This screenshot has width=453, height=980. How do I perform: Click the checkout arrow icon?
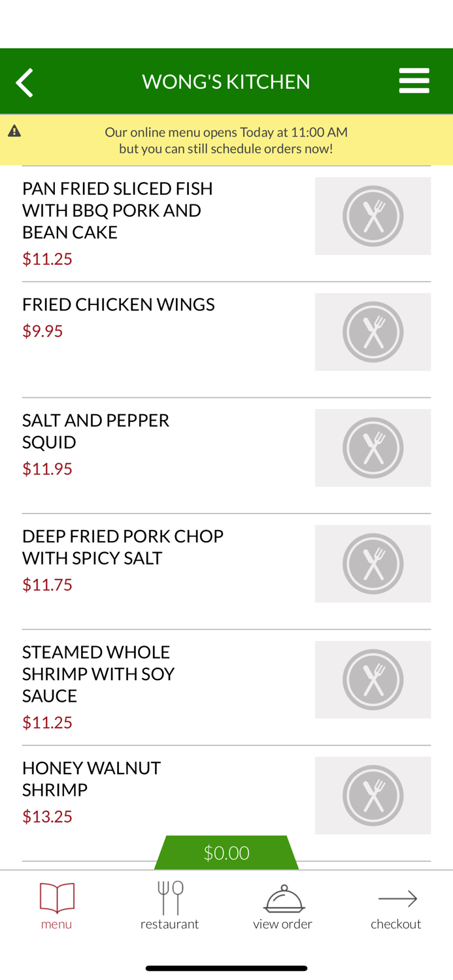pyautogui.click(x=396, y=900)
